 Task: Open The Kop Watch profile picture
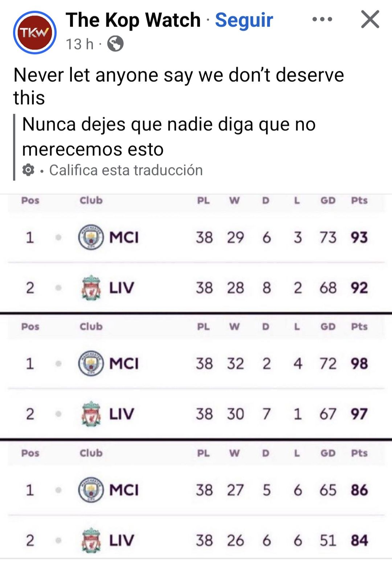[x=34, y=32]
